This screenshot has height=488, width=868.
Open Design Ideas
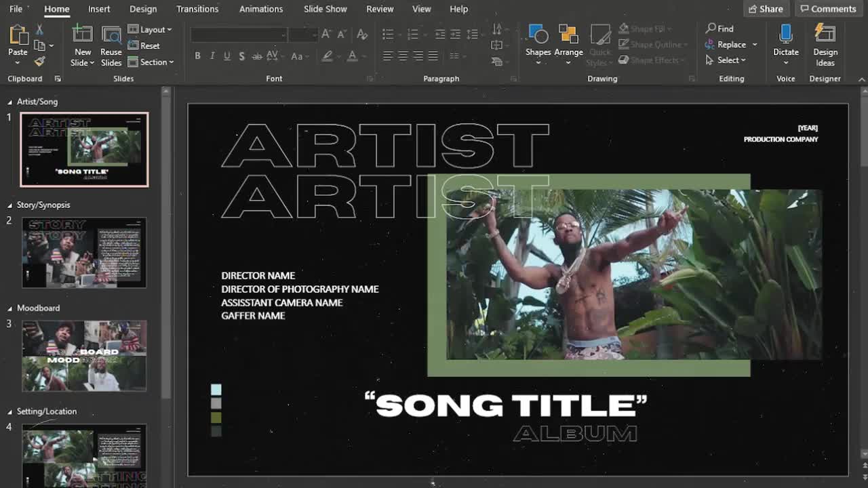[x=825, y=45]
